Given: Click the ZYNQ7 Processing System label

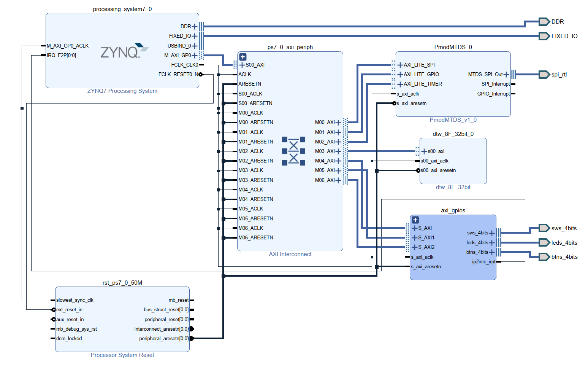Looking at the screenshot, I should (122, 91).
